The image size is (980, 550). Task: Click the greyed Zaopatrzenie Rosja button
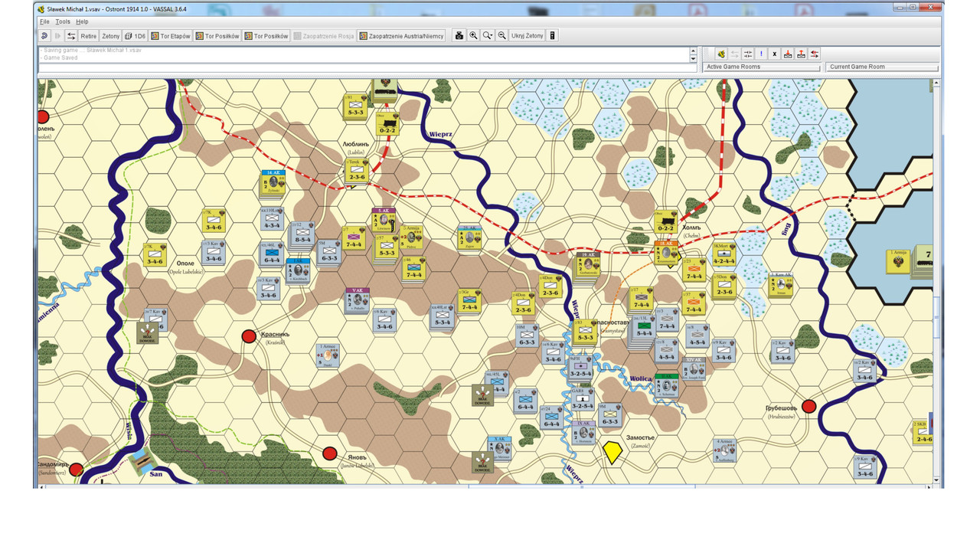[323, 36]
